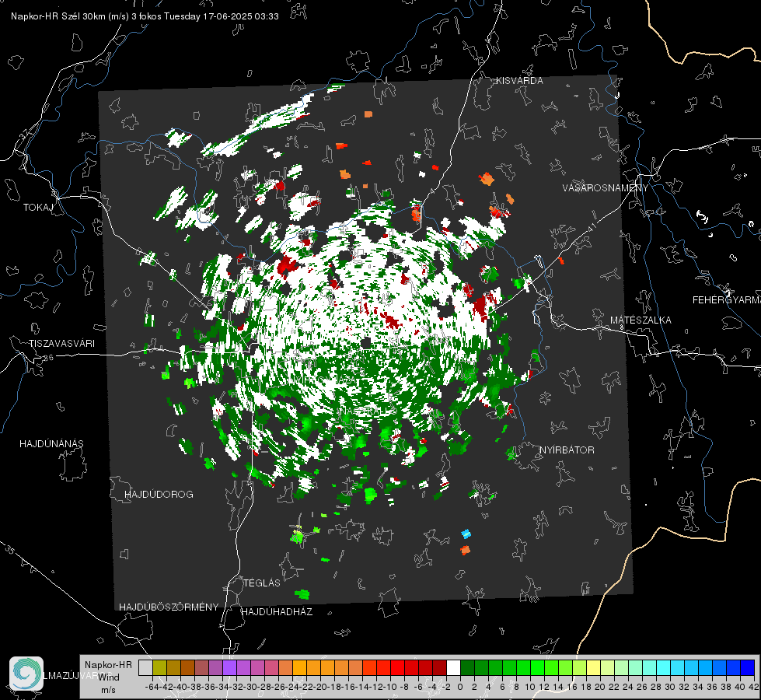Select the VÁSÁROSNAMÉNY label on the map

click(x=606, y=188)
